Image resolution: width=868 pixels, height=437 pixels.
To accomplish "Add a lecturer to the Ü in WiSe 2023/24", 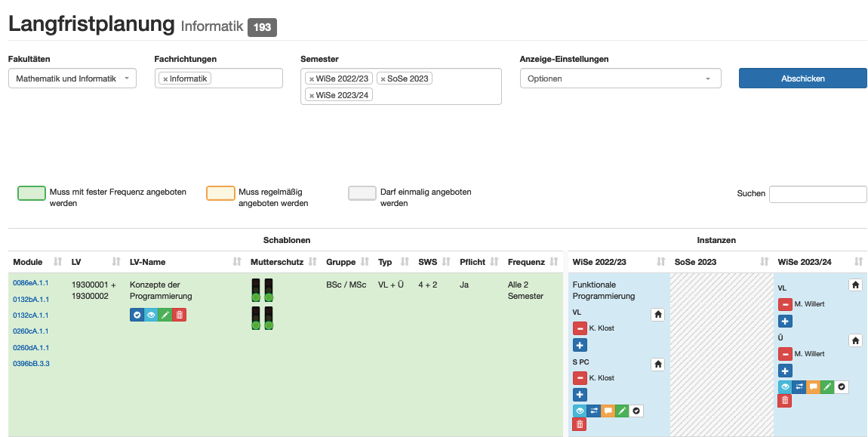I will pos(785,371).
